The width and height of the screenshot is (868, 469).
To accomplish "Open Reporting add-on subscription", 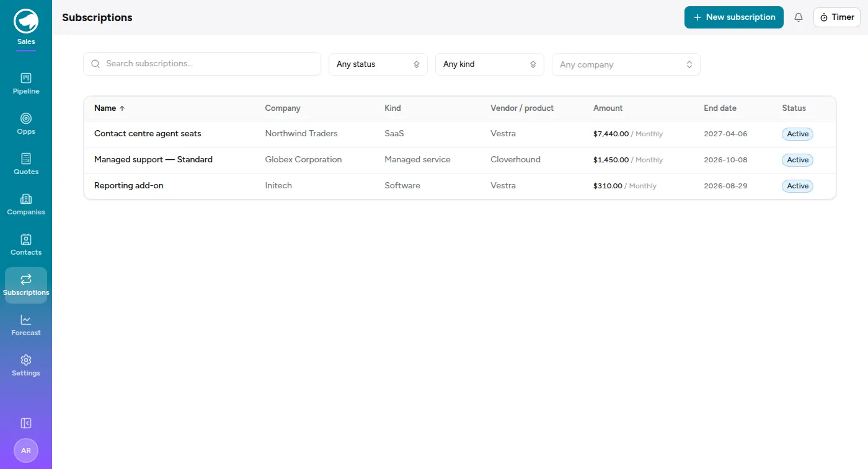I will pos(129,186).
